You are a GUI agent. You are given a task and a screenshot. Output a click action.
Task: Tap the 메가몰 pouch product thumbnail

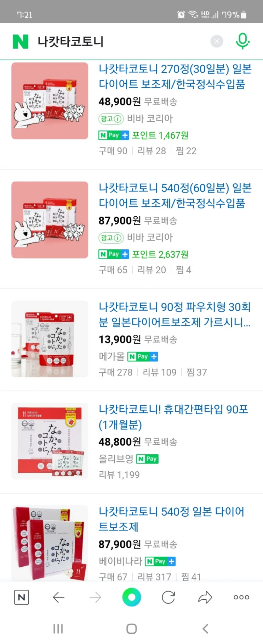pyautogui.click(x=50, y=339)
